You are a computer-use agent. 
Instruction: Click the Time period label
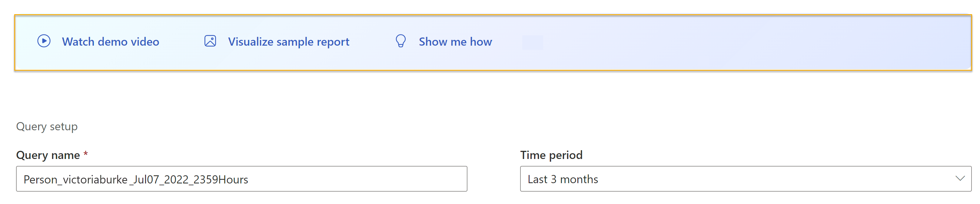[x=551, y=155]
